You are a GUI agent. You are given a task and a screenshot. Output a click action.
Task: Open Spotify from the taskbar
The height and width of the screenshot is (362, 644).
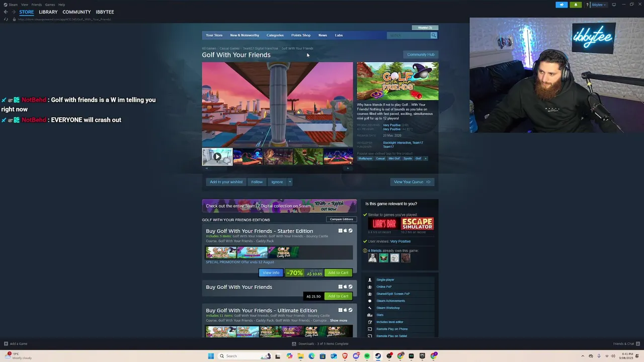point(367,356)
